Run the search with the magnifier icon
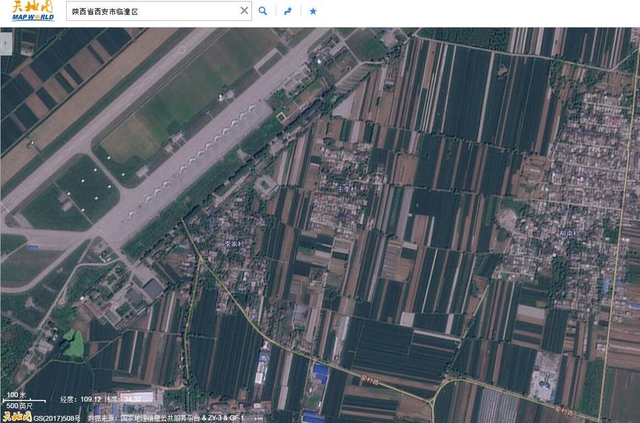Screen dimensions: 640x423 click(263, 11)
